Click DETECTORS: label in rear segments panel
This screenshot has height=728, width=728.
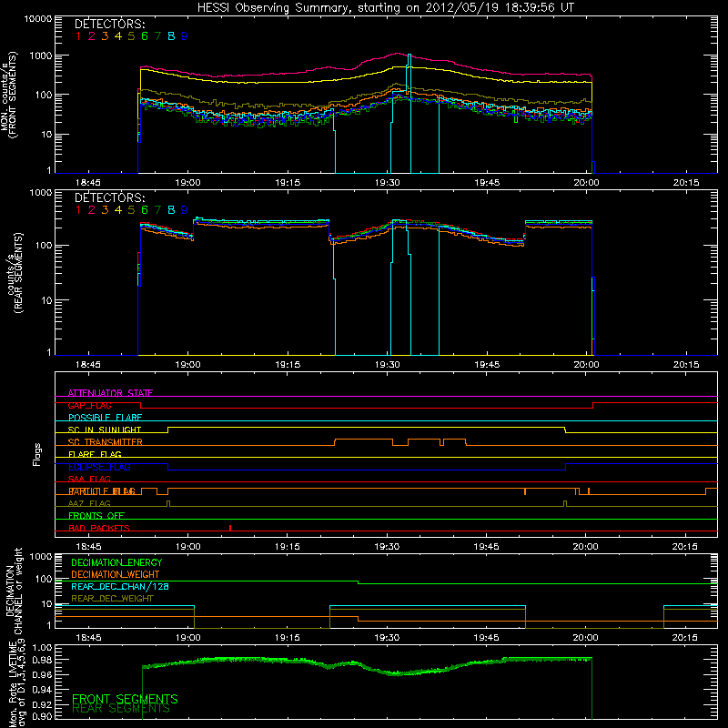pos(109,197)
